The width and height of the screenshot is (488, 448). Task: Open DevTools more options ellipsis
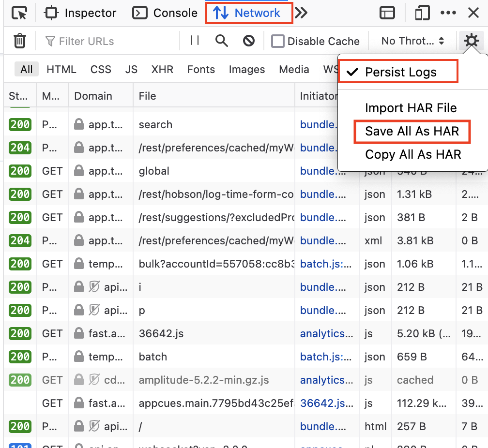[448, 13]
